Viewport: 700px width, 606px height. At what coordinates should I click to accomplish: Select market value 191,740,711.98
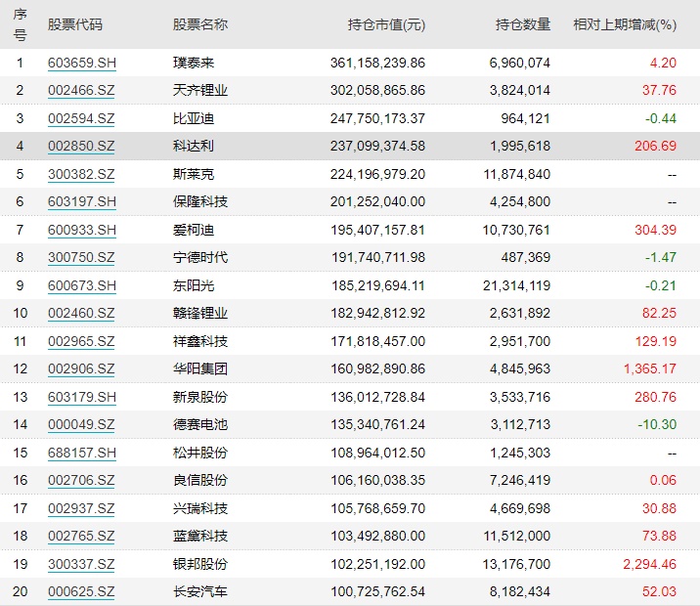click(378, 257)
